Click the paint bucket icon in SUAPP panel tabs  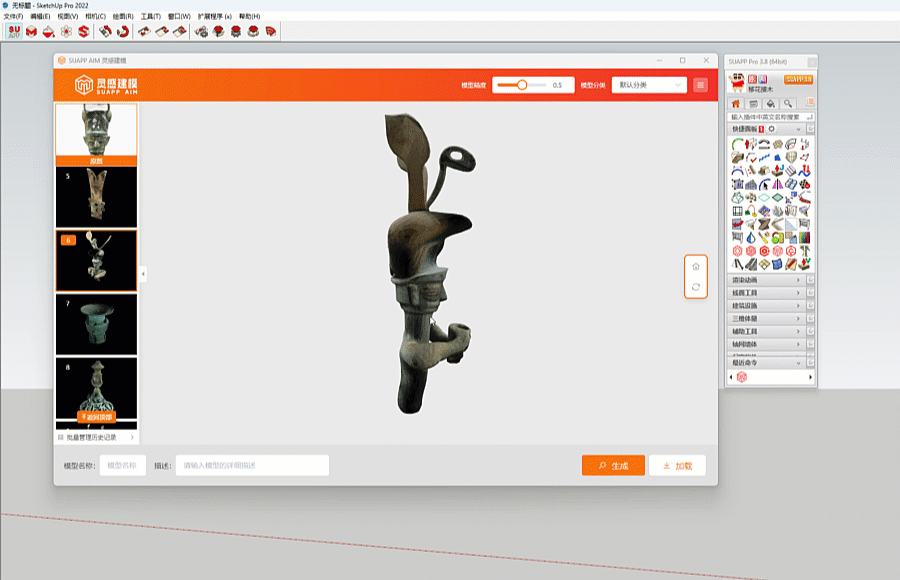point(770,103)
